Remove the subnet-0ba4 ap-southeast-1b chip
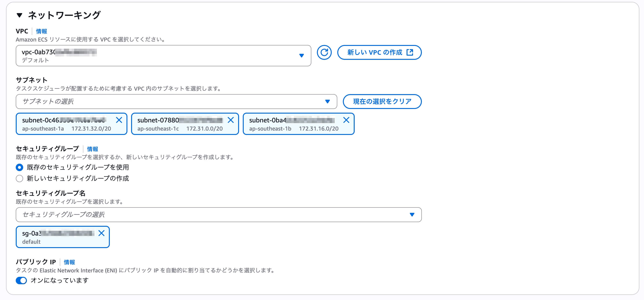644x300 pixels. point(346,120)
